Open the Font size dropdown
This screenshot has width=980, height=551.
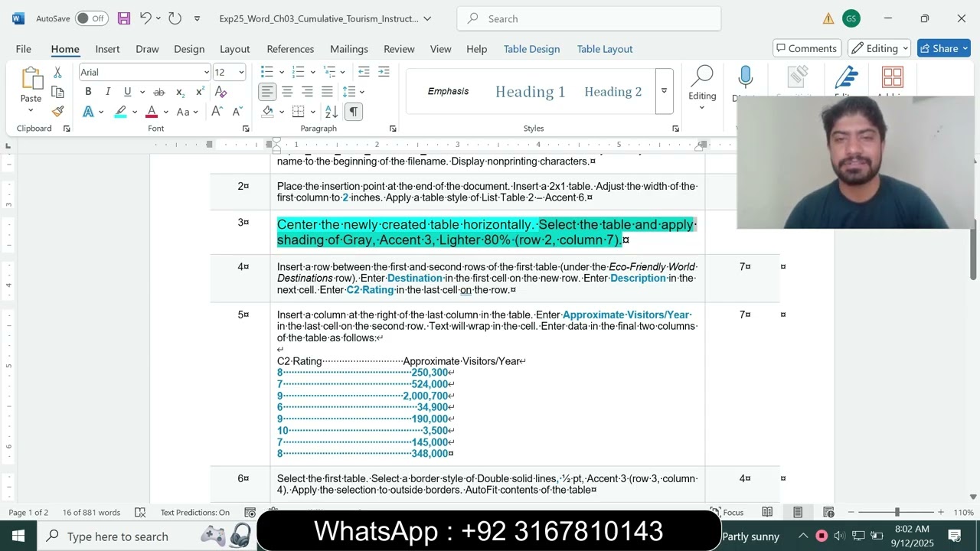(241, 72)
